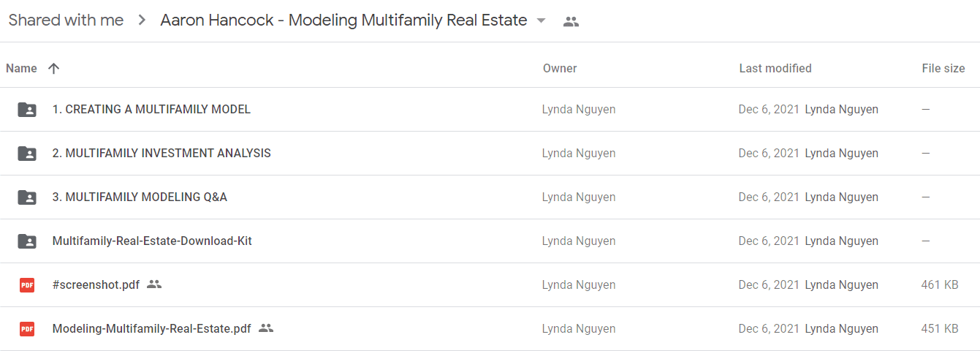Open the folder name dropdown arrow in breadcrumb
Image resolution: width=980 pixels, height=351 pixels.
click(541, 20)
